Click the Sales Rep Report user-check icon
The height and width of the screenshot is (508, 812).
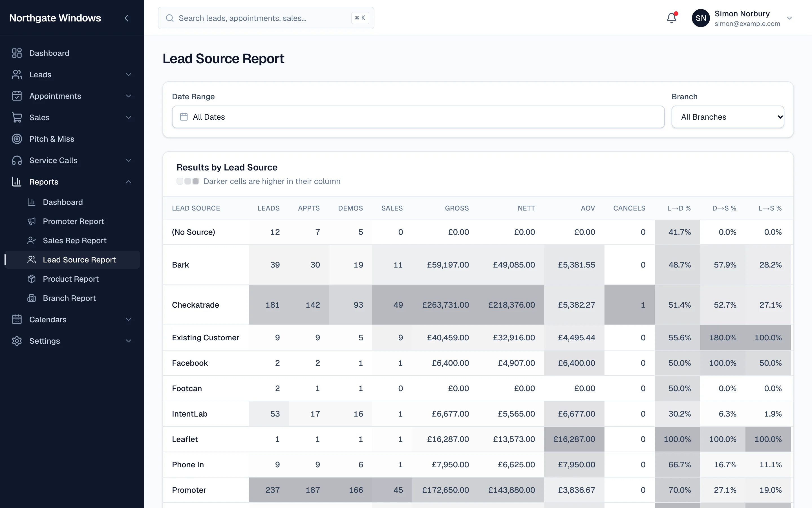(32, 240)
